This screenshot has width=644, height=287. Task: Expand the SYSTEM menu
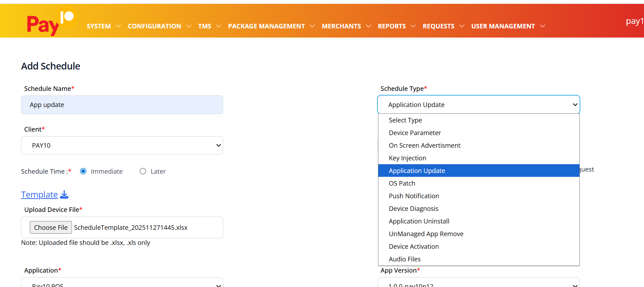pyautogui.click(x=104, y=26)
